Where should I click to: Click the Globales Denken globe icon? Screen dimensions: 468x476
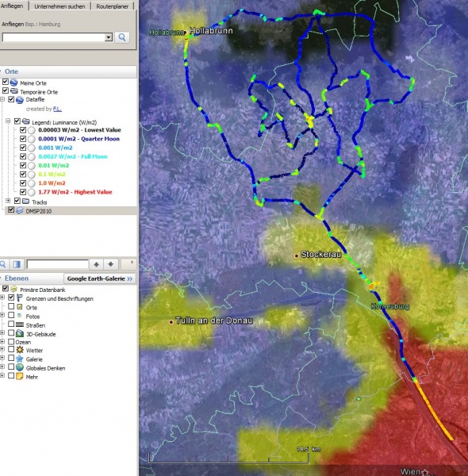(x=20, y=367)
